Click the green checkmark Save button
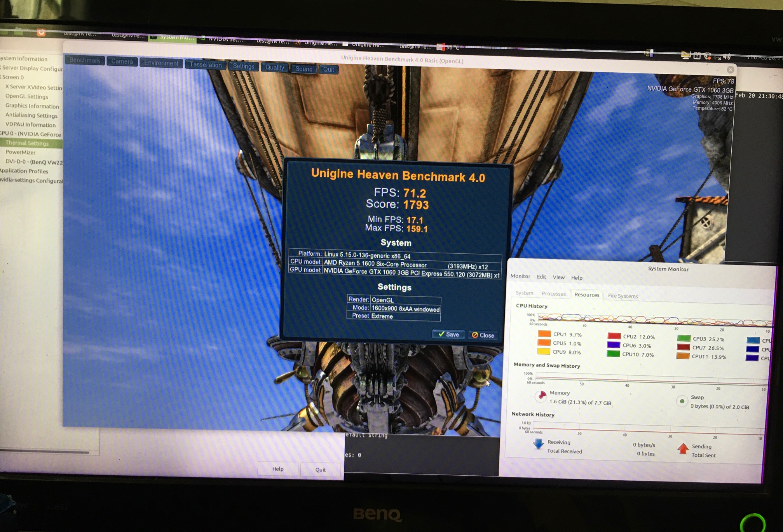This screenshot has width=783, height=532. point(449,334)
